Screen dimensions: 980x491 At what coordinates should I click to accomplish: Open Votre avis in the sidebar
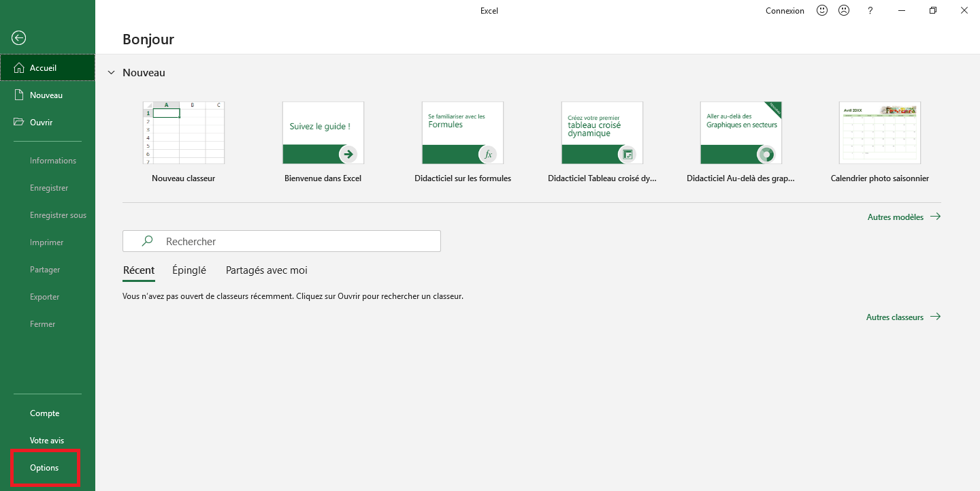[x=48, y=441]
